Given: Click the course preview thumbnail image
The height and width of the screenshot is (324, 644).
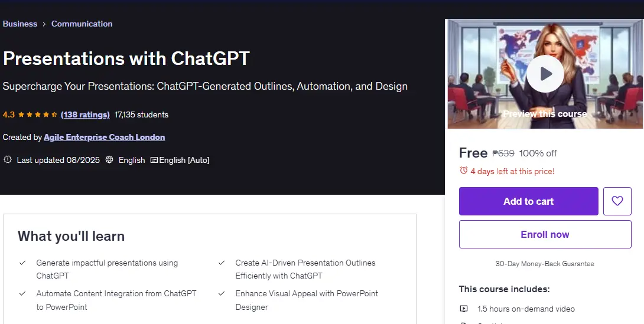Looking at the screenshot, I should tap(545, 74).
